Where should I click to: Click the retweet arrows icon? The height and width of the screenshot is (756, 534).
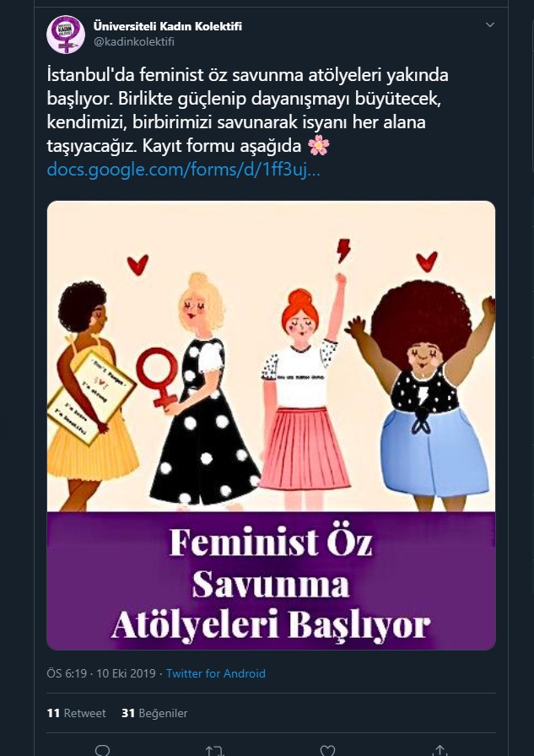pos(215,751)
